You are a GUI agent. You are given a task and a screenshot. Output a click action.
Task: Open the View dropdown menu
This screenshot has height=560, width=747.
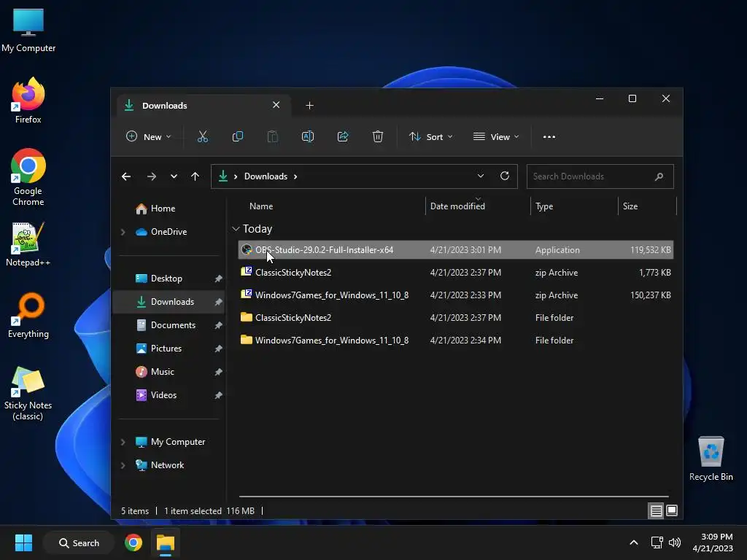[496, 136]
